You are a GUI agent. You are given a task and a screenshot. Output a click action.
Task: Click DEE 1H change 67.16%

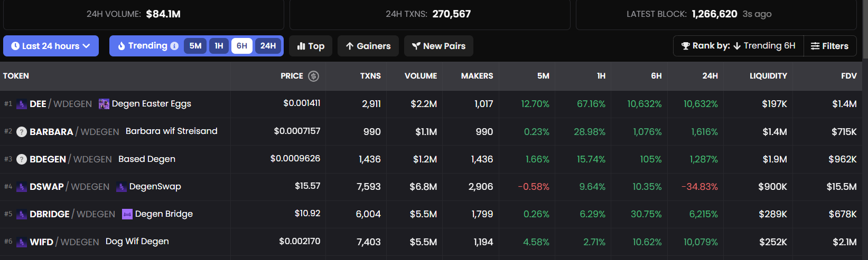click(591, 104)
